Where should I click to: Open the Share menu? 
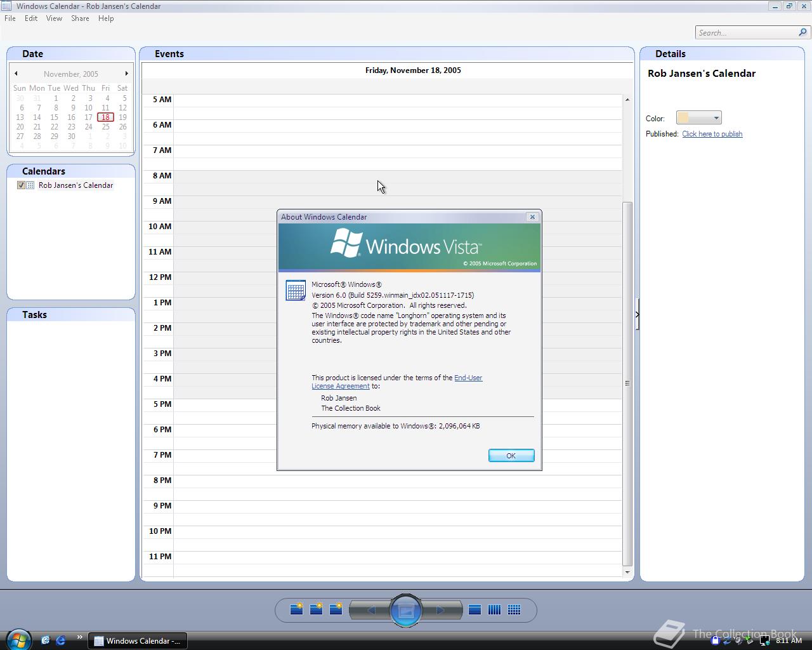pos(80,18)
